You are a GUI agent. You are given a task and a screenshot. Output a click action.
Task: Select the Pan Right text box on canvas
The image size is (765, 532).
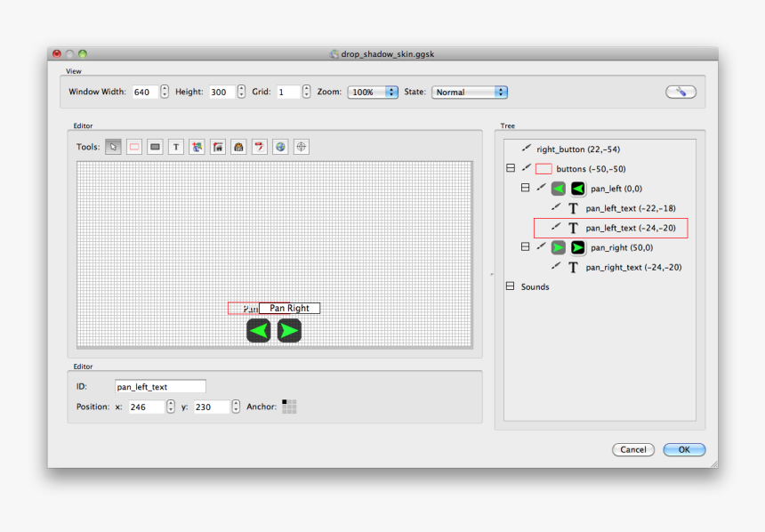click(289, 308)
